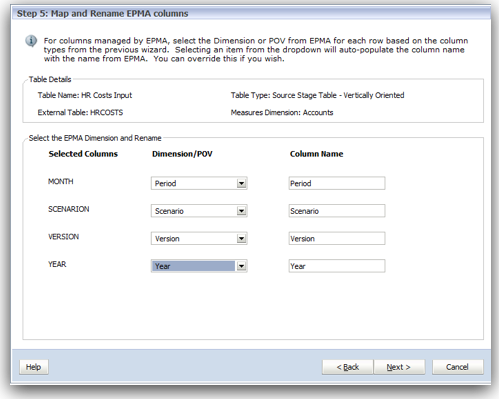Select the YEAR column label

(57, 264)
